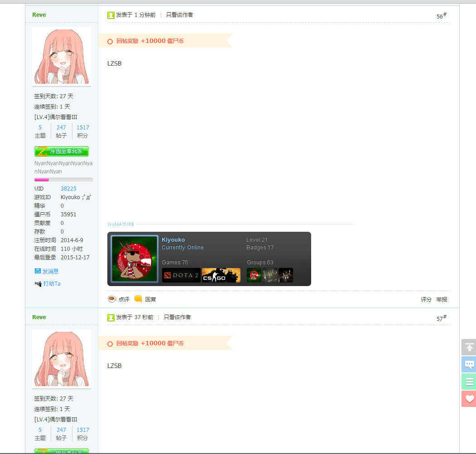Click the pink heart favorite icon

(469, 399)
